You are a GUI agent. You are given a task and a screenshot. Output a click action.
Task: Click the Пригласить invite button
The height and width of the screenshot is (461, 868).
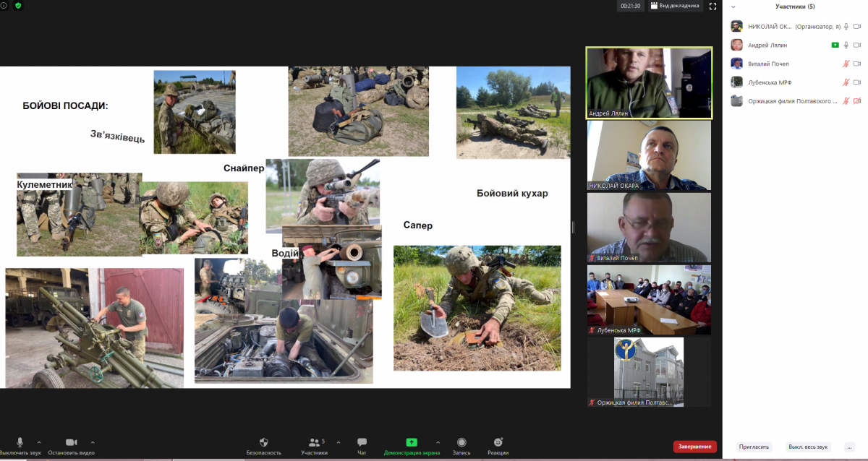coord(754,447)
